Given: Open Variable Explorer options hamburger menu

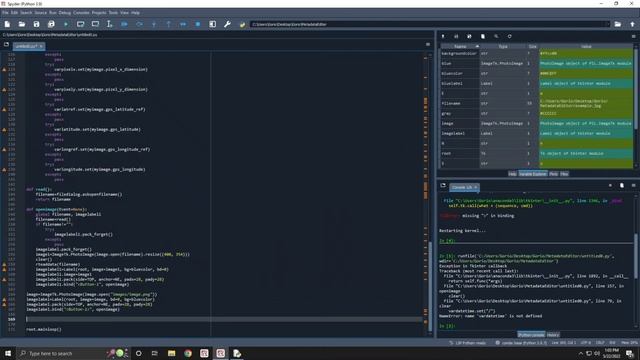Looking at the screenshot, I should (633, 36).
